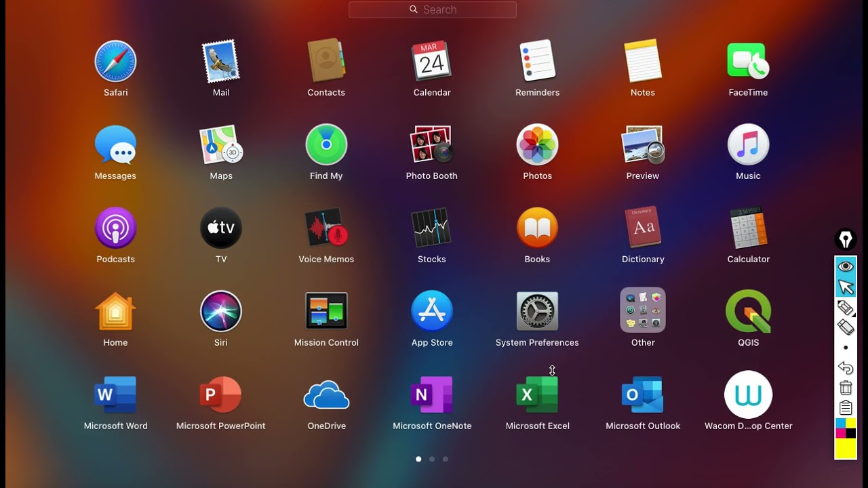Select the first Launchpad page dot
Image resolution: width=868 pixels, height=488 pixels.
tap(418, 459)
